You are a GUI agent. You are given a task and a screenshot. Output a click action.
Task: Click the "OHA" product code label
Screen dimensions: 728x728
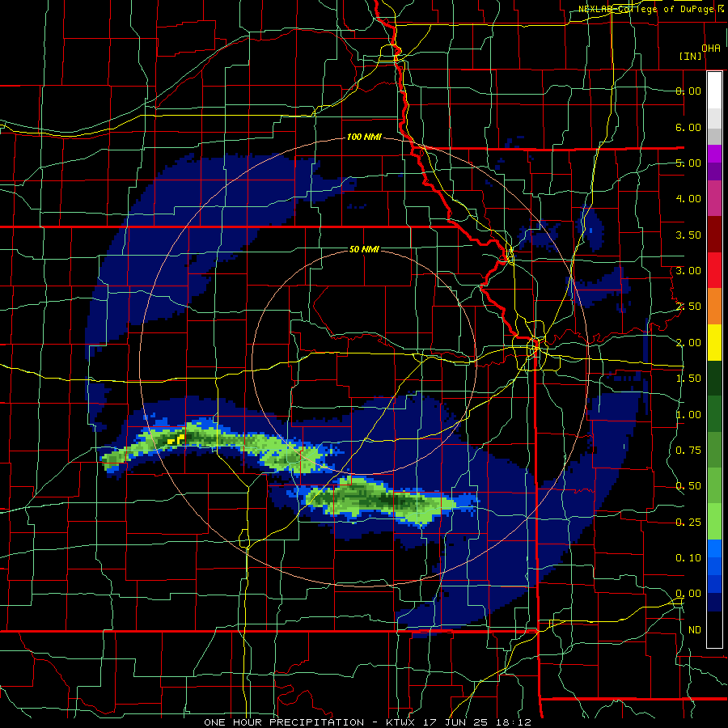711,49
